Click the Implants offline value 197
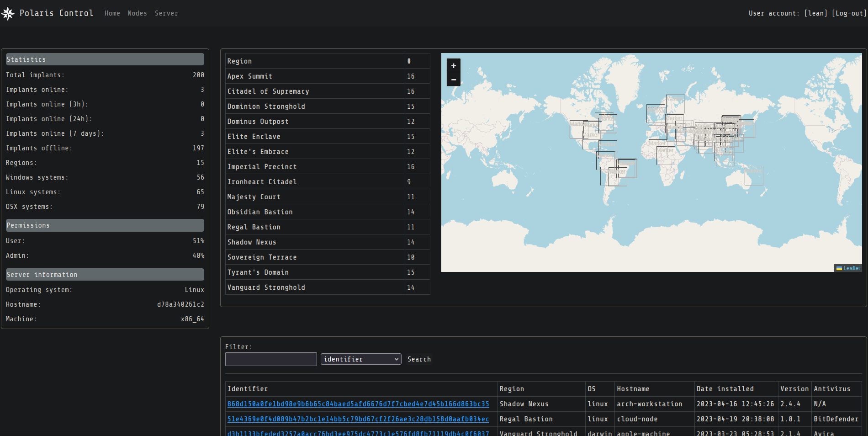Viewport: 868px width, 436px height. click(x=198, y=148)
